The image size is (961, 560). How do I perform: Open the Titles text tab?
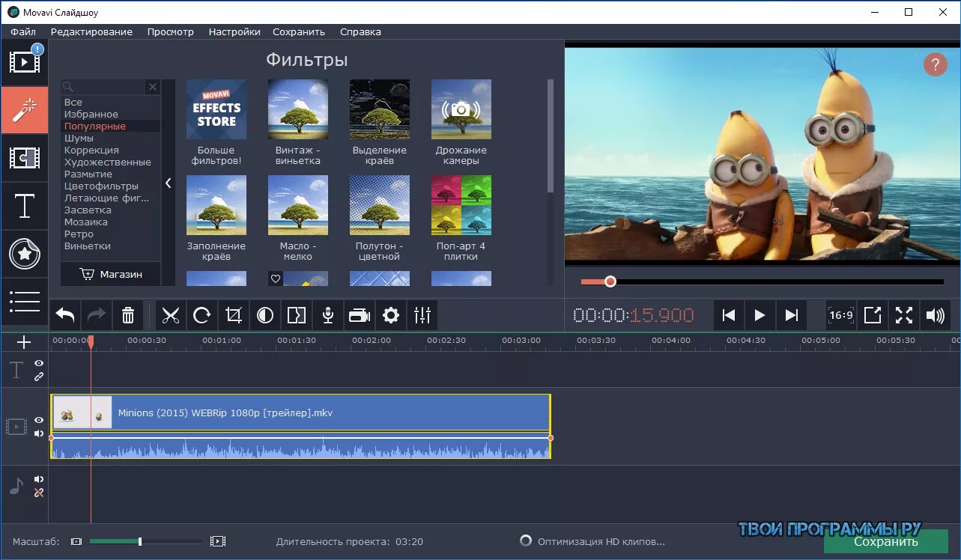pyautogui.click(x=24, y=206)
